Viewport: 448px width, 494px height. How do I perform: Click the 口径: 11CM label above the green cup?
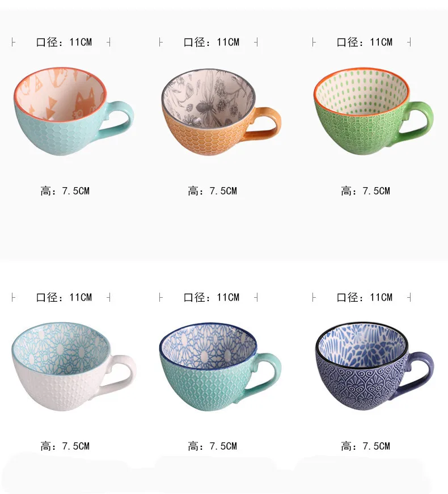point(365,42)
